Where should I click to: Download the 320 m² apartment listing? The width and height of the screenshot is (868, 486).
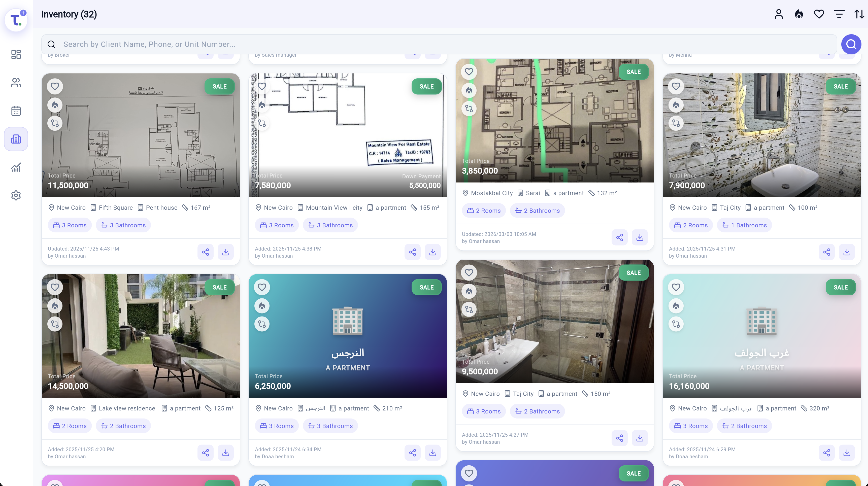(x=847, y=453)
